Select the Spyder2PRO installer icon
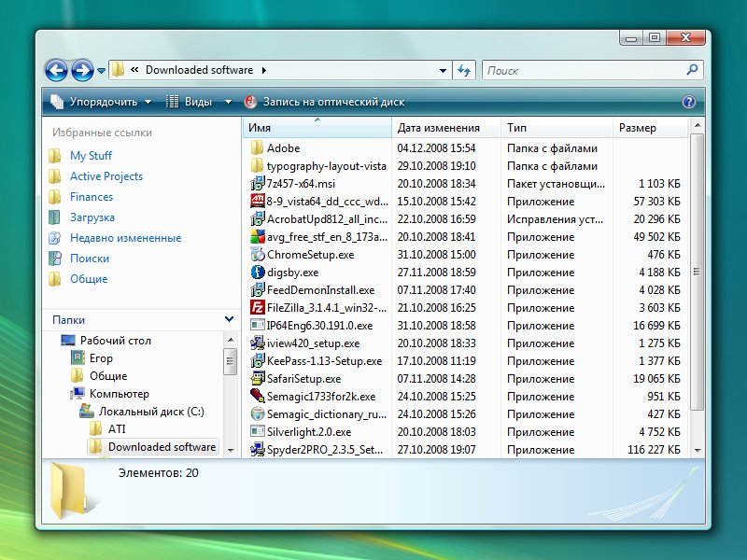747x560 pixels. click(x=258, y=449)
